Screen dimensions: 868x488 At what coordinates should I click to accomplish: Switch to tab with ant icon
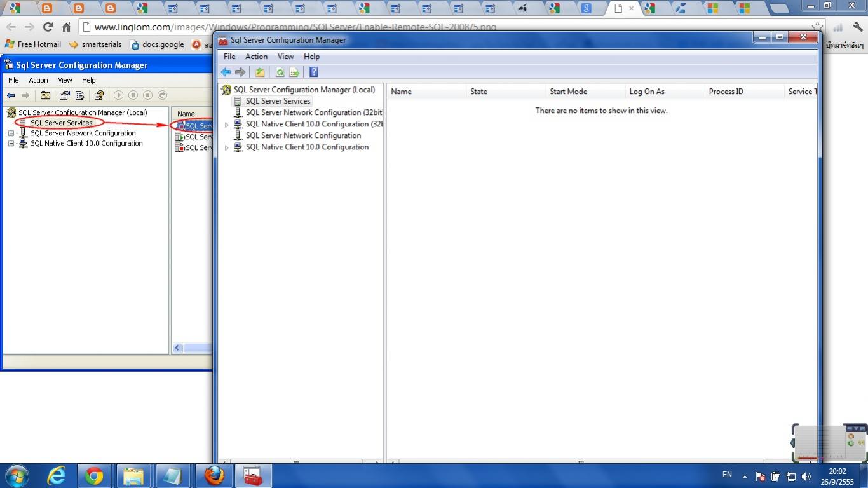(x=522, y=8)
